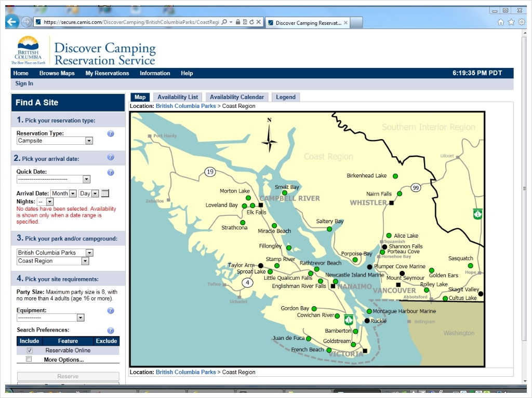Click help icon beside Equipment
This screenshot has height=398, width=532.
pyautogui.click(x=111, y=310)
